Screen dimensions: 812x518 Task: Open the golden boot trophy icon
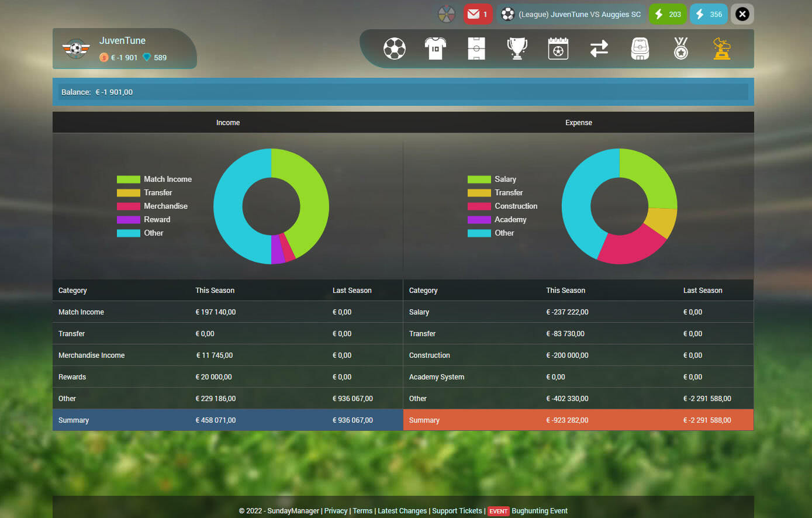722,49
